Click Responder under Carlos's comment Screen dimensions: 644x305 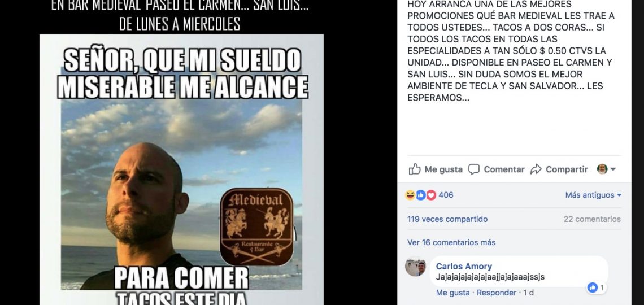[x=497, y=293]
